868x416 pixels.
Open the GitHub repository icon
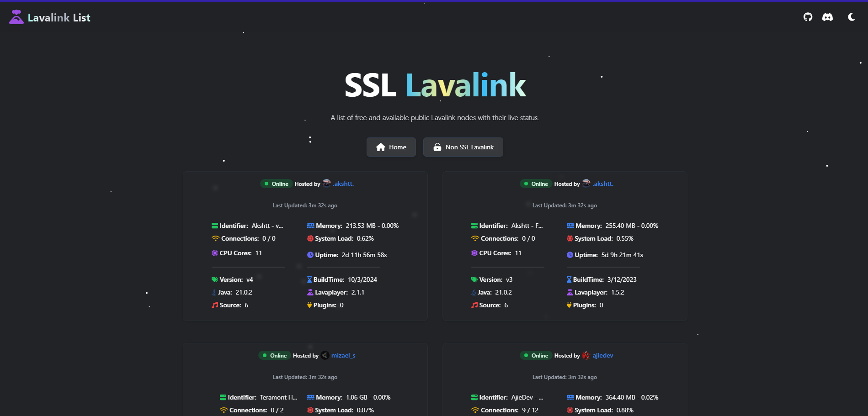(808, 17)
